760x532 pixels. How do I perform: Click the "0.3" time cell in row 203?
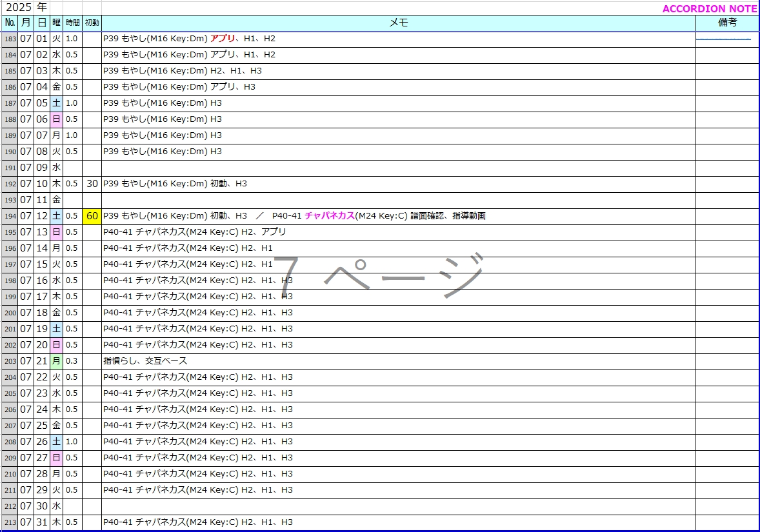click(x=73, y=362)
